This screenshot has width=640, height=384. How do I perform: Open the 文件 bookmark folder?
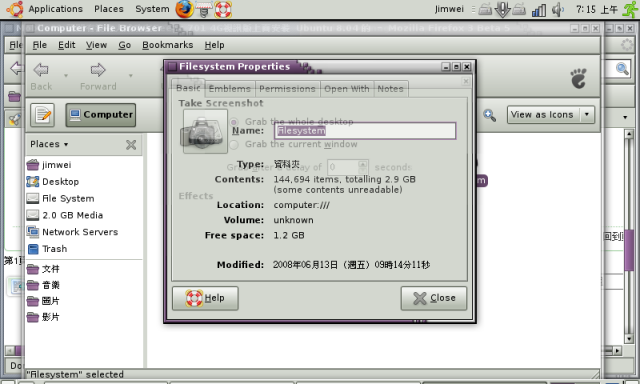[43, 269]
